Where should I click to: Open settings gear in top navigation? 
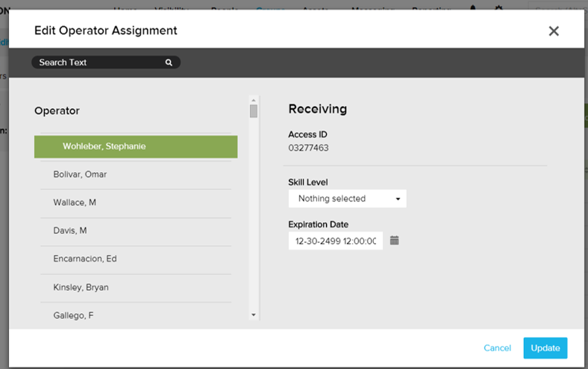pyautogui.click(x=499, y=7)
